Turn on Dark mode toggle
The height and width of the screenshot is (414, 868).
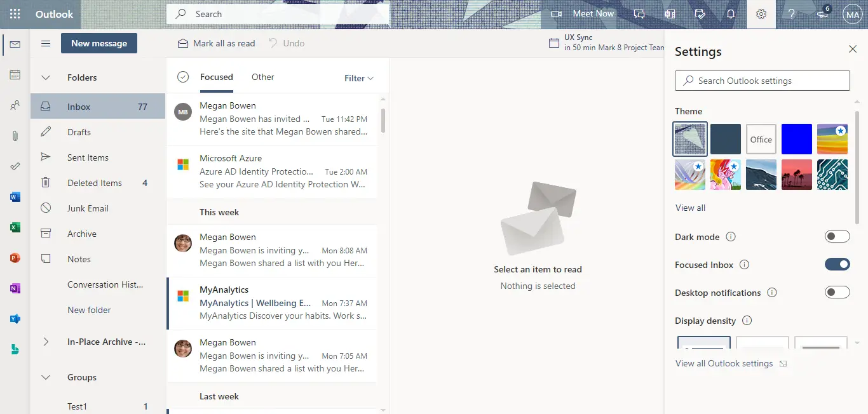837,237
